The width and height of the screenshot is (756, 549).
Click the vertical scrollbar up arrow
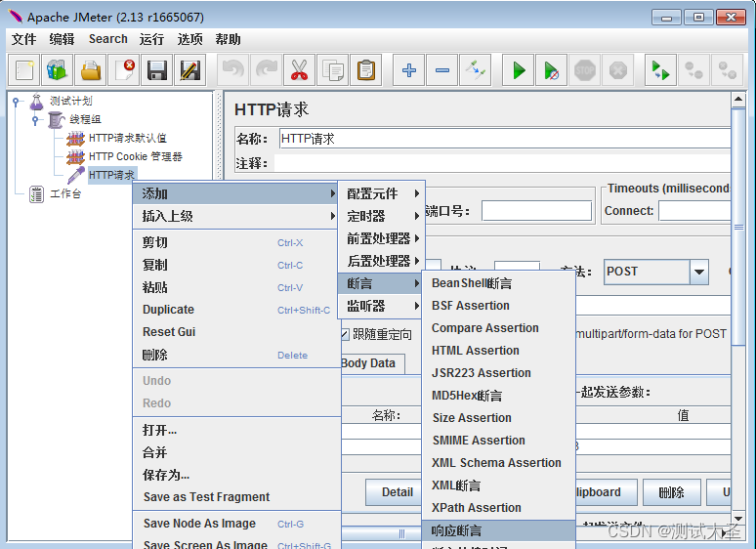[x=738, y=100]
